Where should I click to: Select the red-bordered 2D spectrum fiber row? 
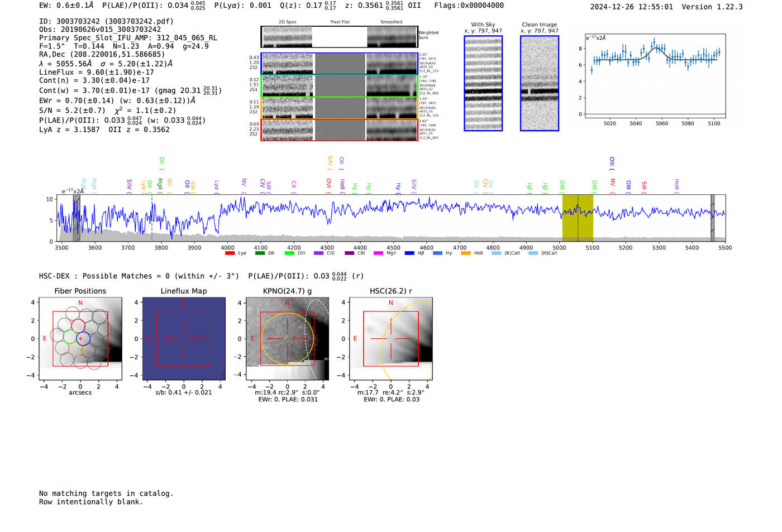coord(339,130)
